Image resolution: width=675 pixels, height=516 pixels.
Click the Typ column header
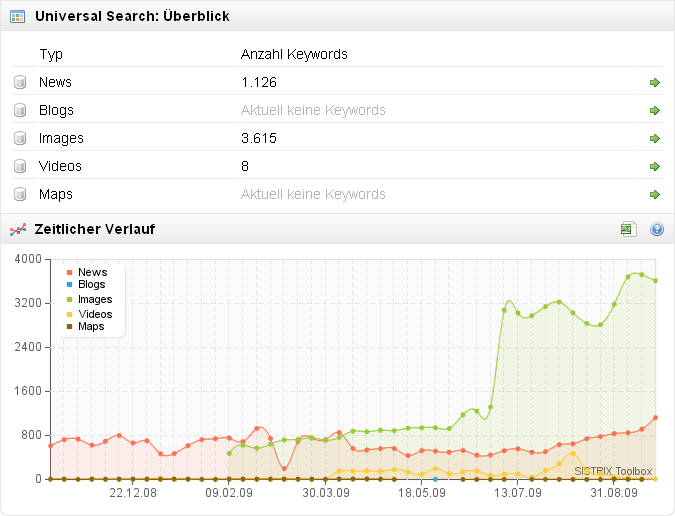tap(50, 54)
